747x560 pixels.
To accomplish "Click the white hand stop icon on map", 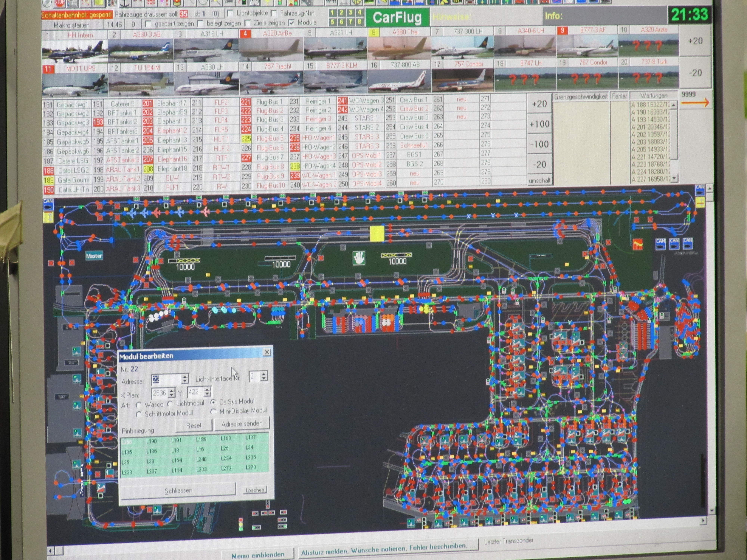I will (x=359, y=258).
